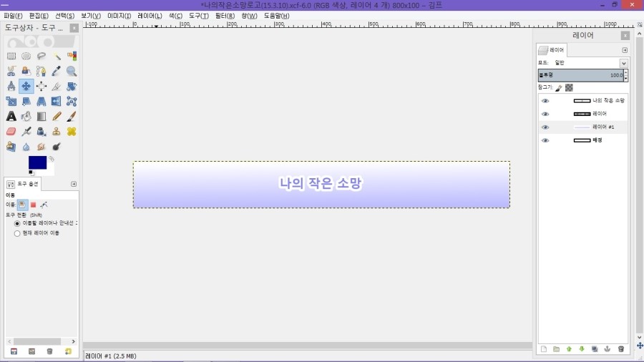Open the 파일(F) menu

(13, 16)
